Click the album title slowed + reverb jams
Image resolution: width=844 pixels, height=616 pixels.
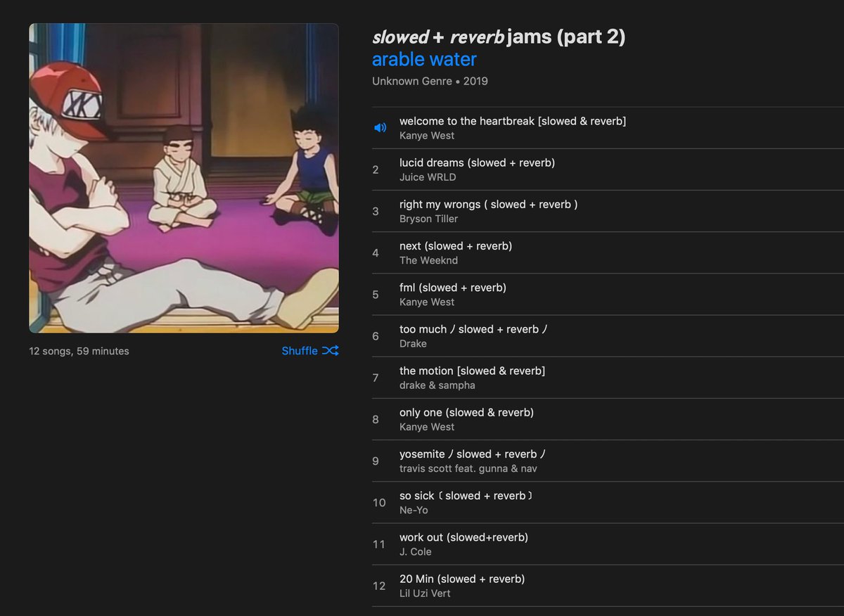(x=499, y=37)
